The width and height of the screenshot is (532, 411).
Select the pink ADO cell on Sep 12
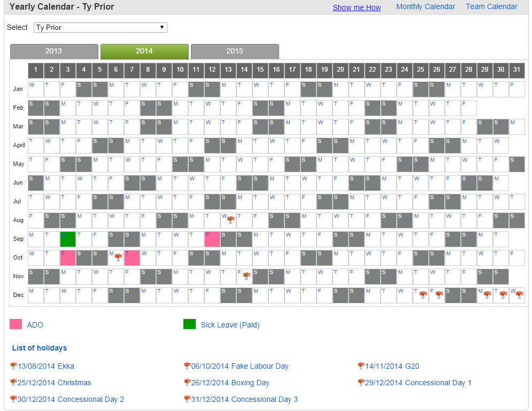point(212,239)
